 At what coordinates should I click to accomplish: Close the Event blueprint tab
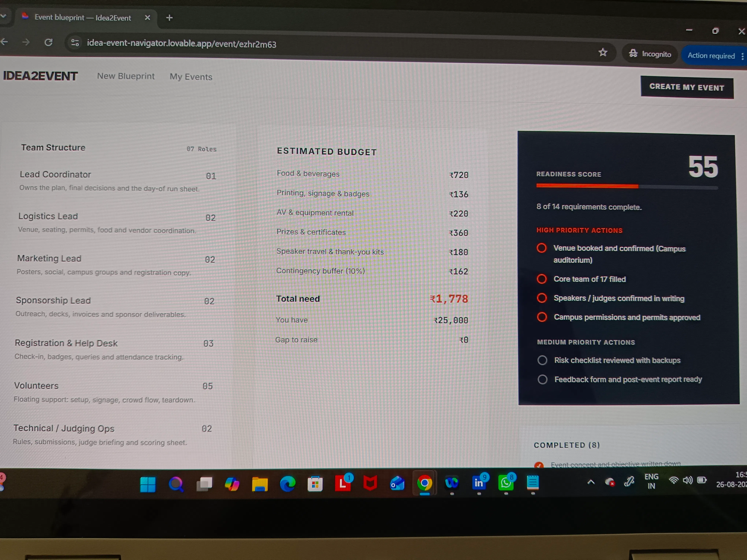click(147, 18)
